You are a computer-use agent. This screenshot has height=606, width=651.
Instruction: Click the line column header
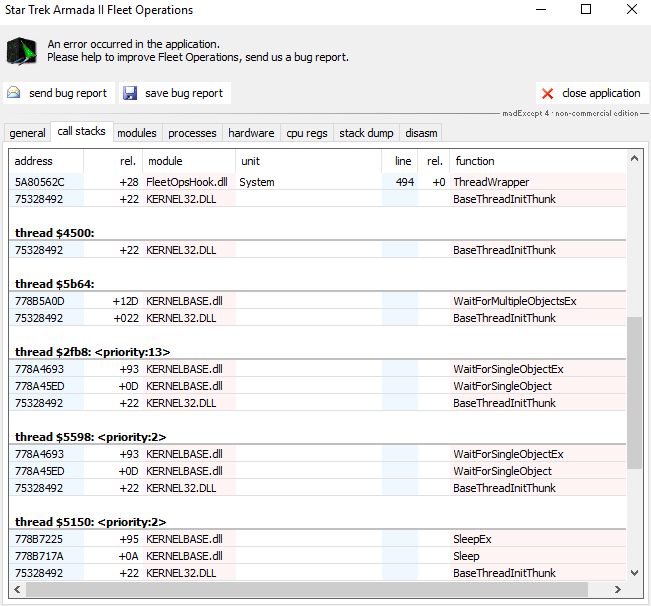tap(399, 161)
